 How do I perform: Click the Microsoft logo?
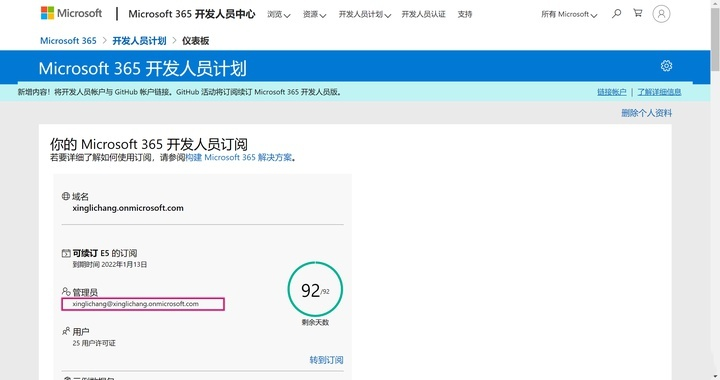71,13
